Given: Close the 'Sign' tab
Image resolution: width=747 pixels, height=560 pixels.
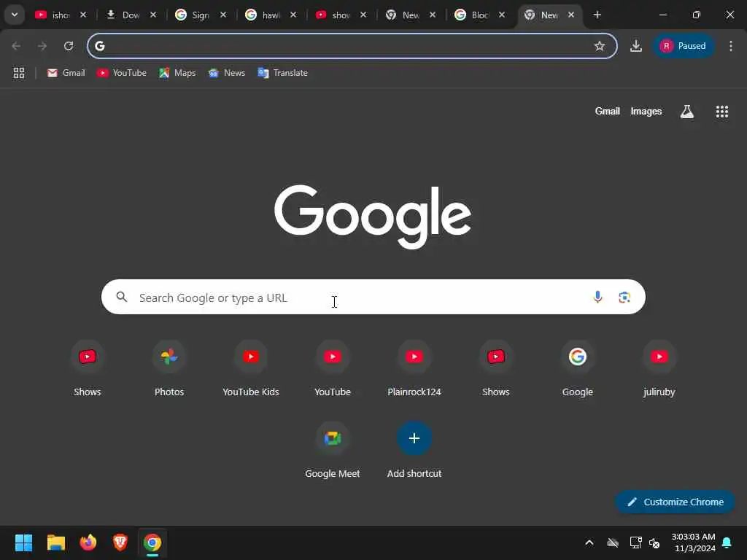Looking at the screenshot, I should click(x=223, y=15).
